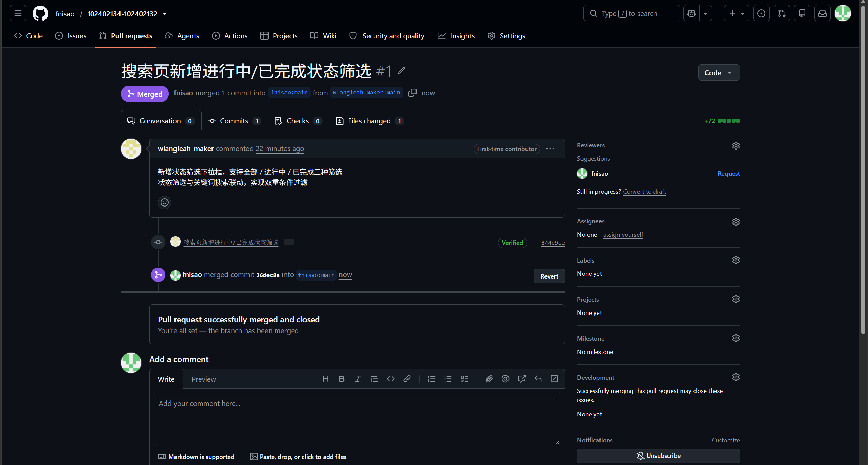Apply italic formatting in comment toolbar

pyautogui.click(x=358, y=379)
